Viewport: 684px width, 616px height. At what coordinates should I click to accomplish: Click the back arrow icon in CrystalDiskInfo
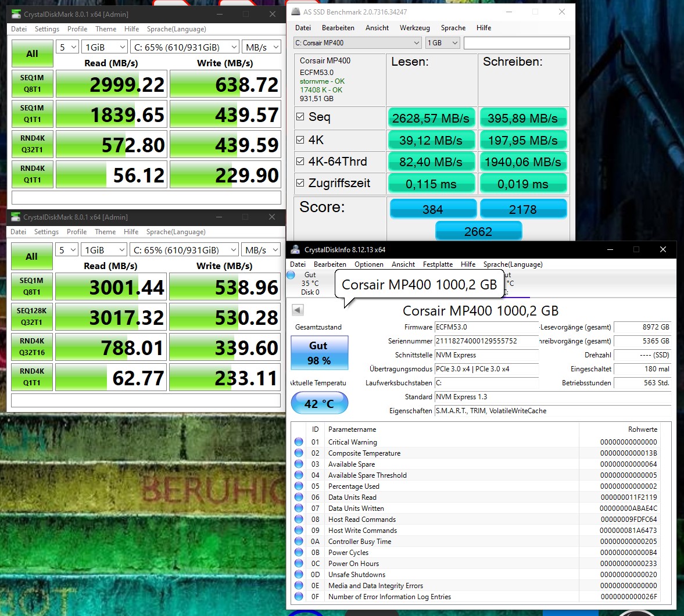[x=298, y=310]
